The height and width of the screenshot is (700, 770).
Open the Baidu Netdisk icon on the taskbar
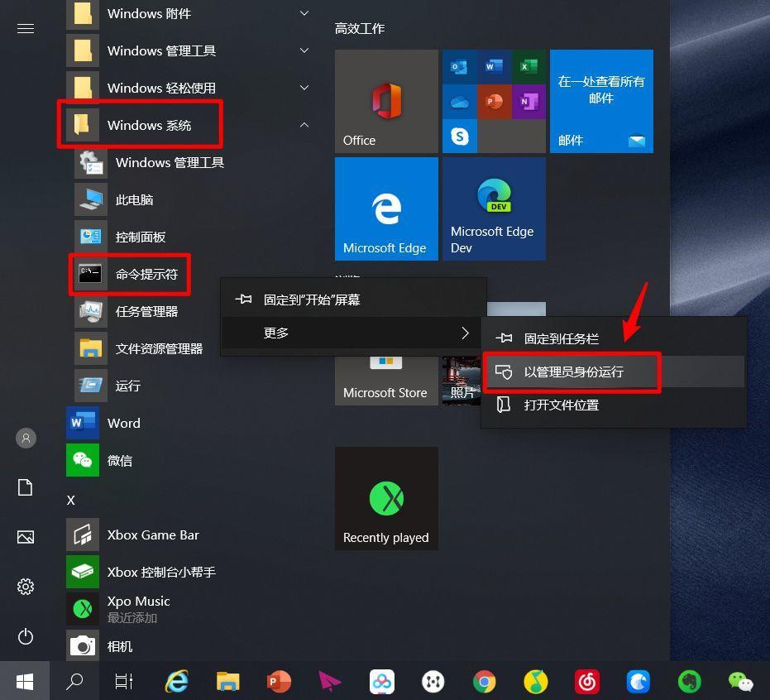(382, 681)
